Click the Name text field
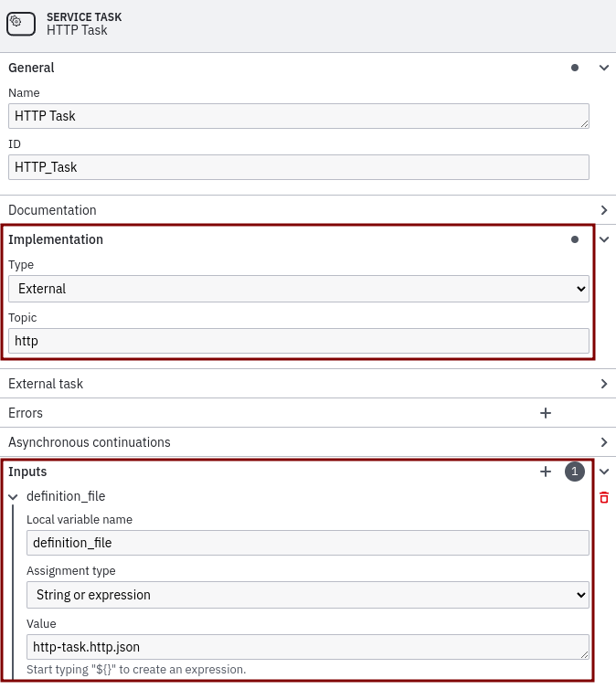616x689 pixels. click(299, 116)
